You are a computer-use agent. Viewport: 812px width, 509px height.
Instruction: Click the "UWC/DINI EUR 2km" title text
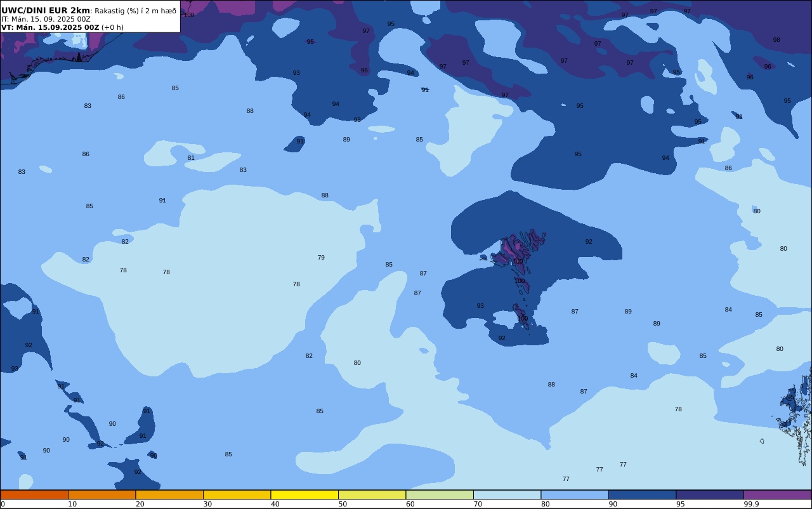coord(46,10)
